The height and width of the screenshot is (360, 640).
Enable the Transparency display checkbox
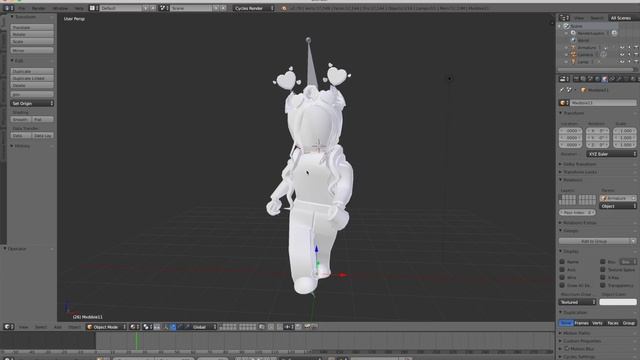click(602, 285)
